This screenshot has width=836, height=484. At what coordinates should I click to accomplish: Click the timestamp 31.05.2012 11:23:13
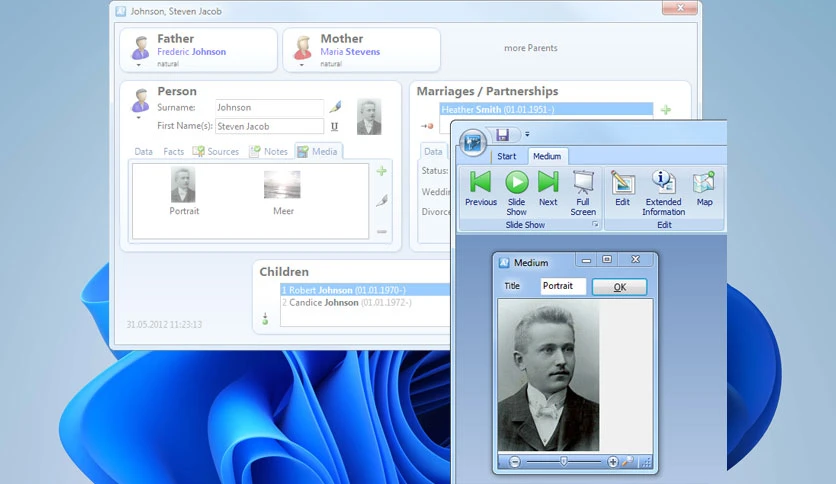[164, 324]
